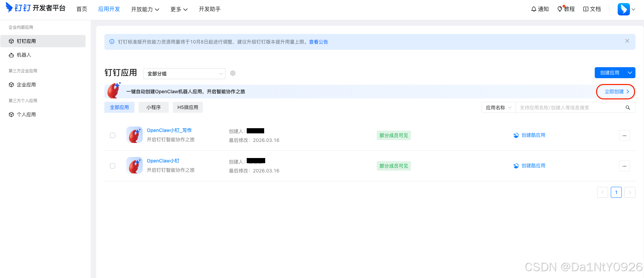The width and height of the screenshot is (644, 278).
Task: Open the notification bell icon
Action: click(x=533, y=9)
